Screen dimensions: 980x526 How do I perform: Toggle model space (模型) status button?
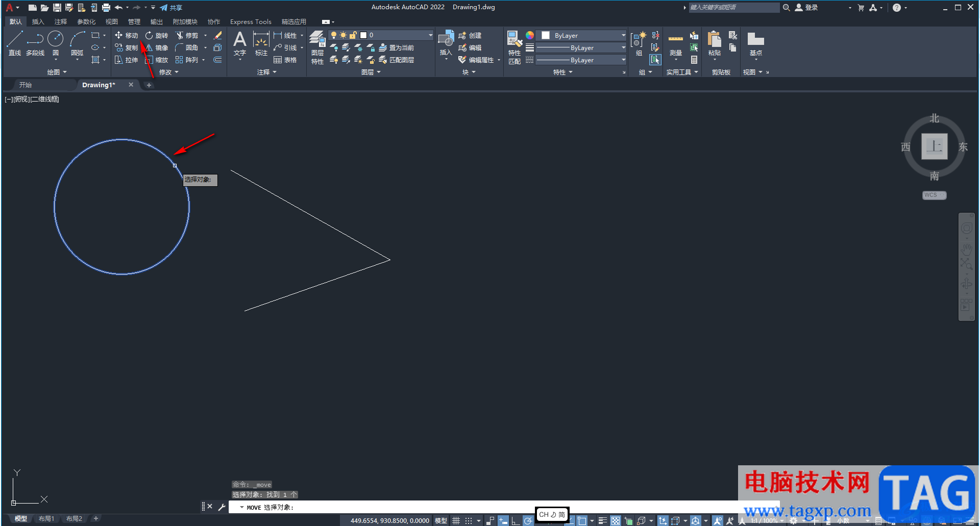tap(441, 521)
